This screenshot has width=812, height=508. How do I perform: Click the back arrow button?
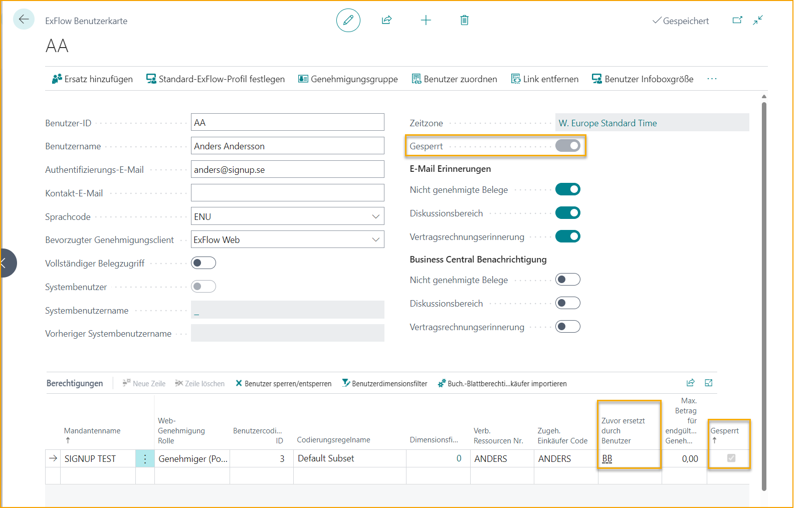click(x=24, y=20)
